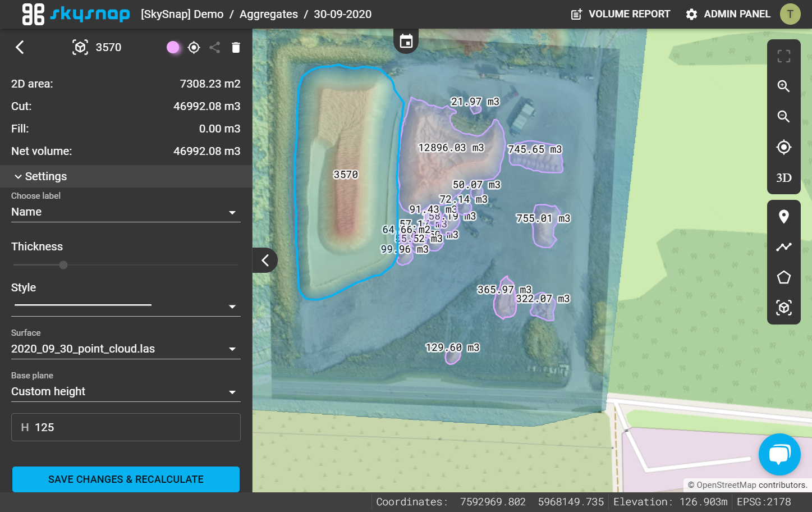The width and height of the screenshot is (812, 512).
Task: Click the volume measurement cube icon beside 3570
Action: [80, 47]
